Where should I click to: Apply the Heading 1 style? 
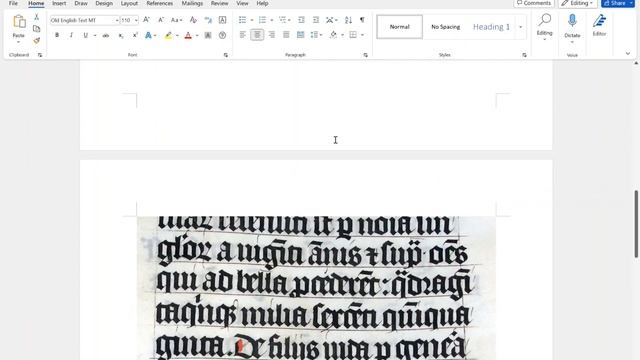click(491, 27)
